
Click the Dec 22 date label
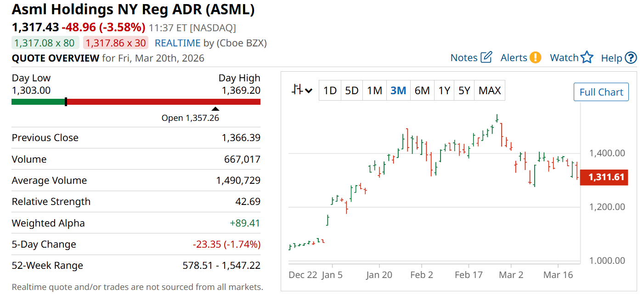303,275
